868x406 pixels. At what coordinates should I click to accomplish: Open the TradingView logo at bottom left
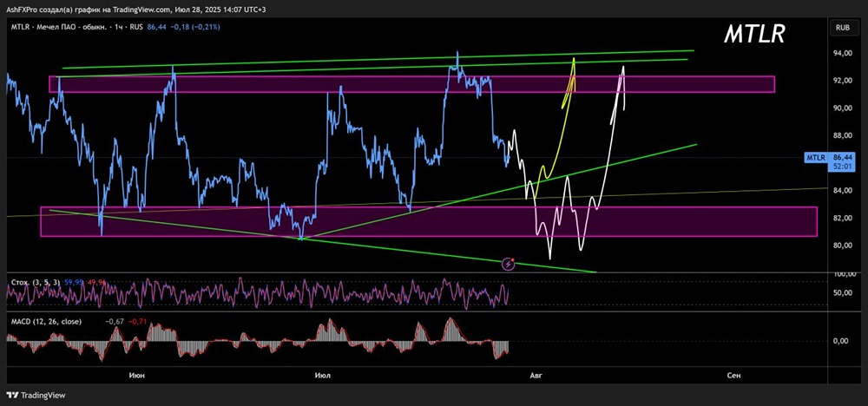point(36,396)
